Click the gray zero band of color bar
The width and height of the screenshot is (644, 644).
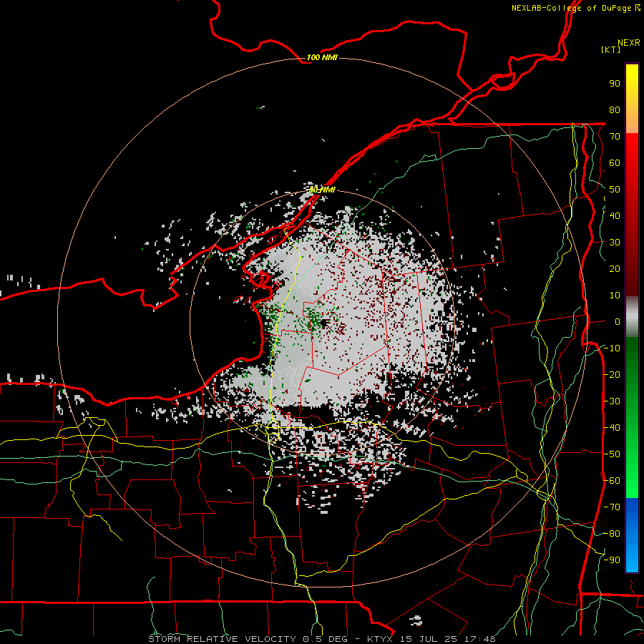click(x=632, y=317)
